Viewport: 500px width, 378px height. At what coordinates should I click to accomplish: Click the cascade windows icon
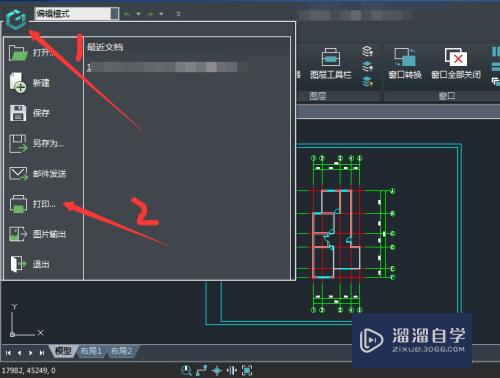(496, 81)
